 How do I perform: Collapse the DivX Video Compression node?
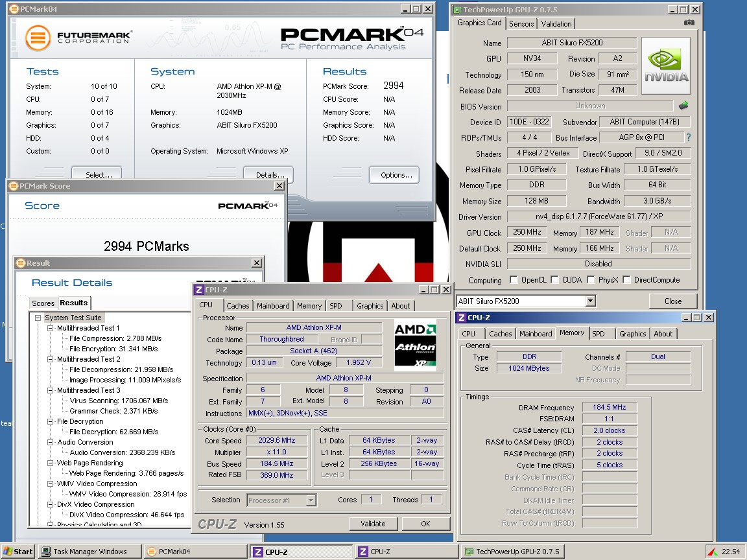50,504
